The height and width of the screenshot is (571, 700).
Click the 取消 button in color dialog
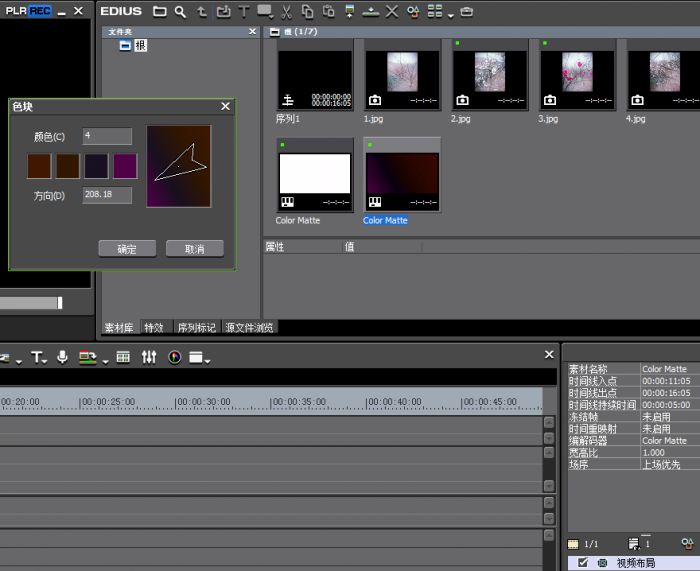point(195,249)
